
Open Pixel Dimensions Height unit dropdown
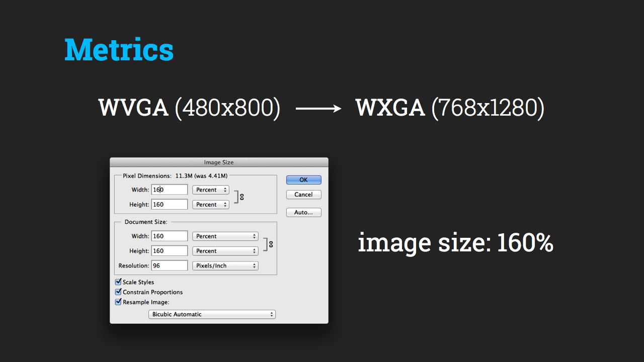click(211, 205)
